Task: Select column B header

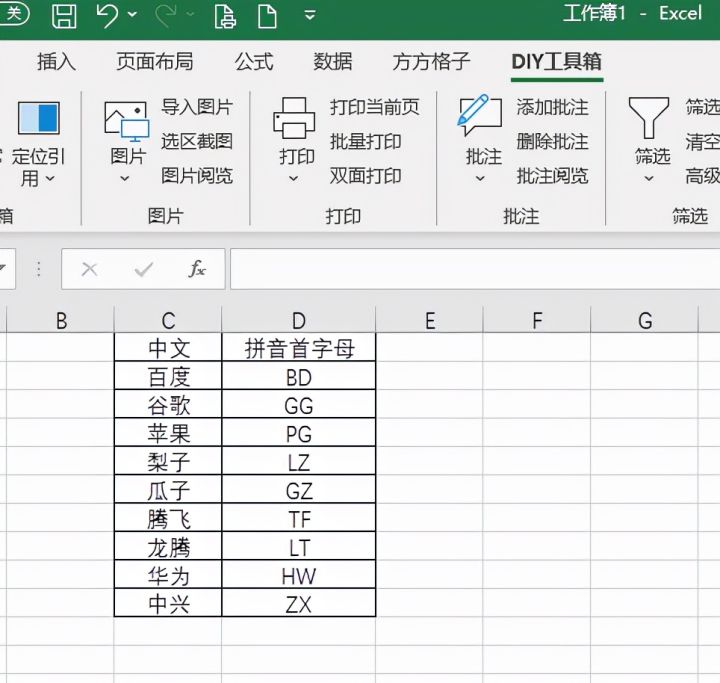Action: [61, 321]
